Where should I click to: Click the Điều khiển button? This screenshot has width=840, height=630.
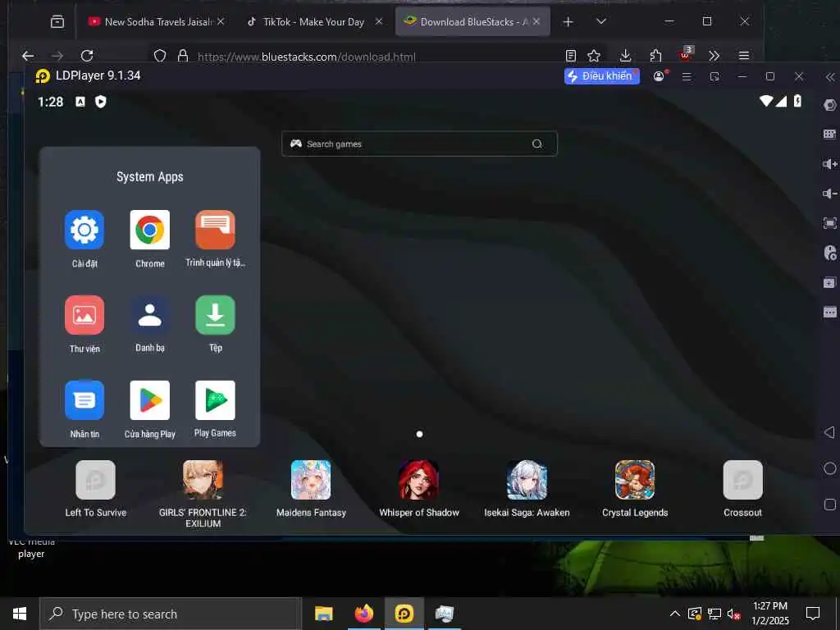point(601,76)
